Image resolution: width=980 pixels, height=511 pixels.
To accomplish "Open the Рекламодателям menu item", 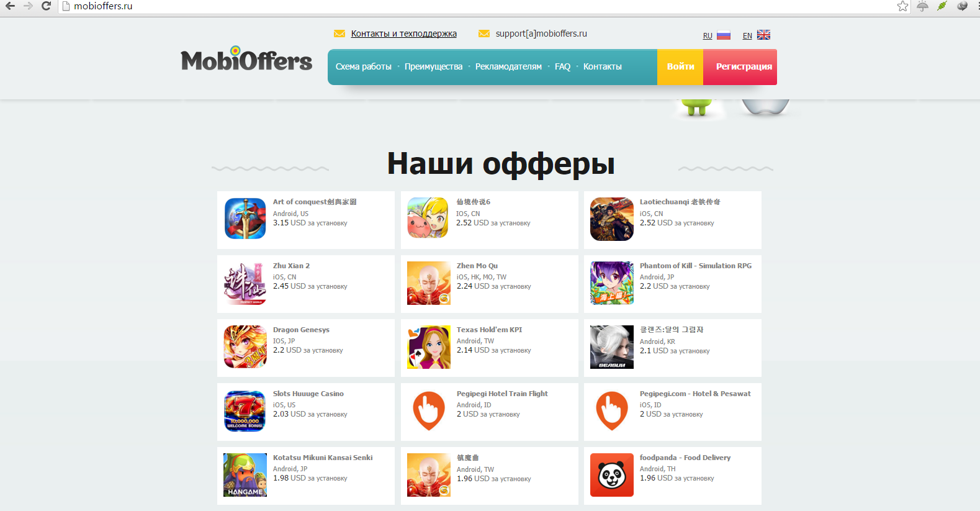I will coord(508,66).
